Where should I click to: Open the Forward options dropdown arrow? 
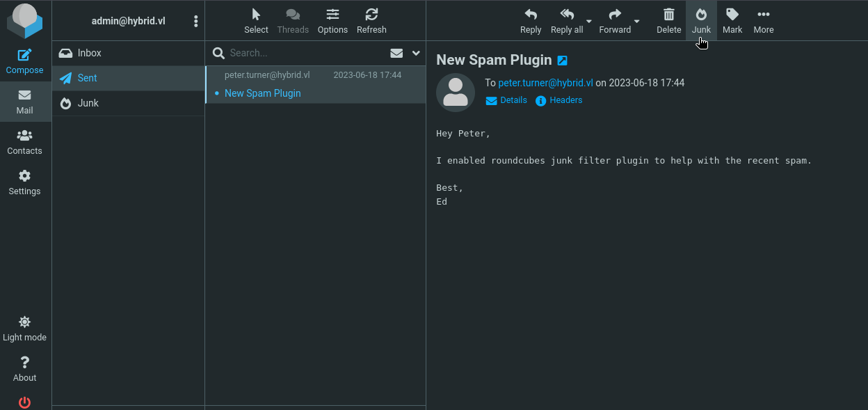click(637, 21)
